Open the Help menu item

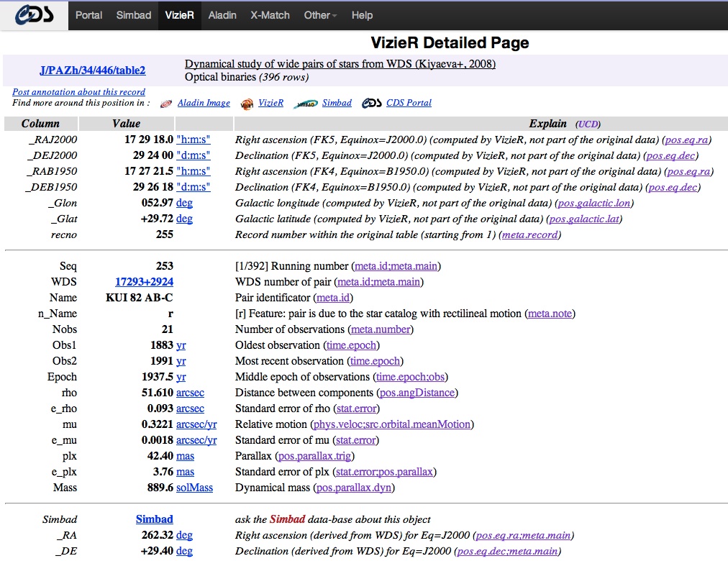(x=362, y=15)
